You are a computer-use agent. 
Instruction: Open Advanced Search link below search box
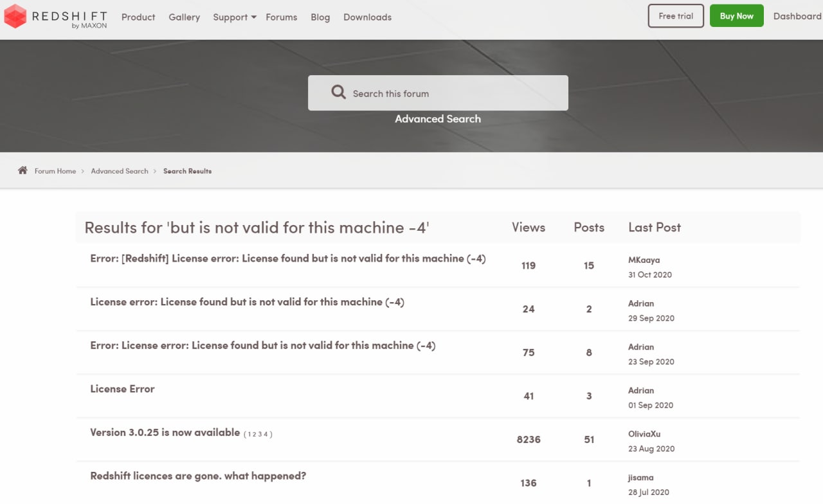coord(438,119)
